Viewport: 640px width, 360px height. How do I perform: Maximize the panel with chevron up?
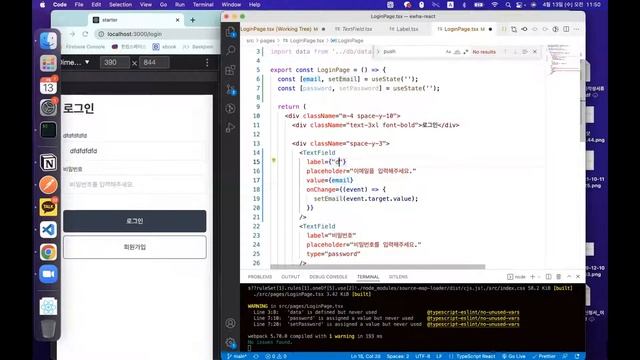(x=569, y=277)
